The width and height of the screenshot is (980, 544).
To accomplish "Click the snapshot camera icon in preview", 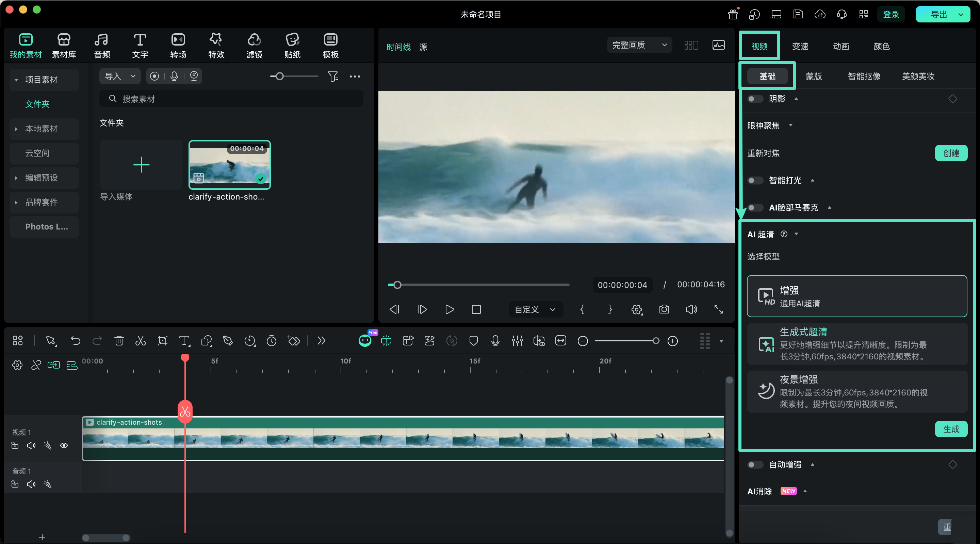I will pyautogui.click(x=664, y=309).
